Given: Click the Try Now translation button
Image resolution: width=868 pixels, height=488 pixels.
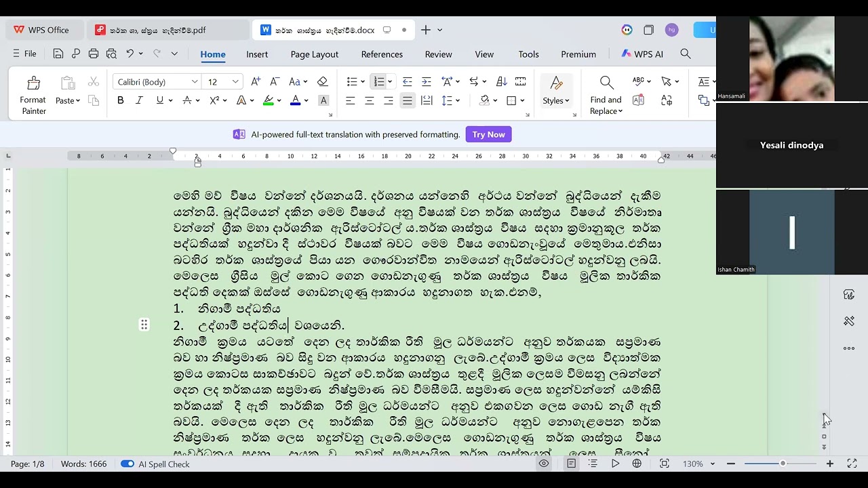Looking at the screenshot, I should pos(488,134).
